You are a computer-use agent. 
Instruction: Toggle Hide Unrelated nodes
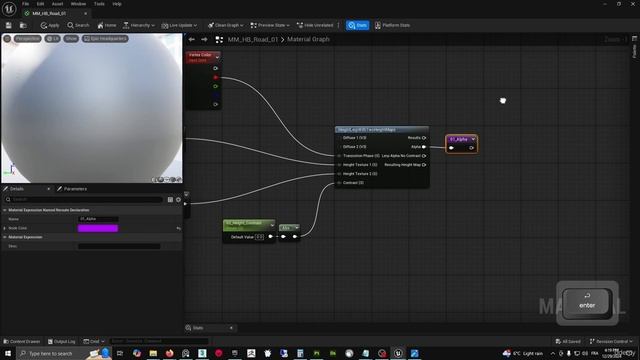[315, 25]
